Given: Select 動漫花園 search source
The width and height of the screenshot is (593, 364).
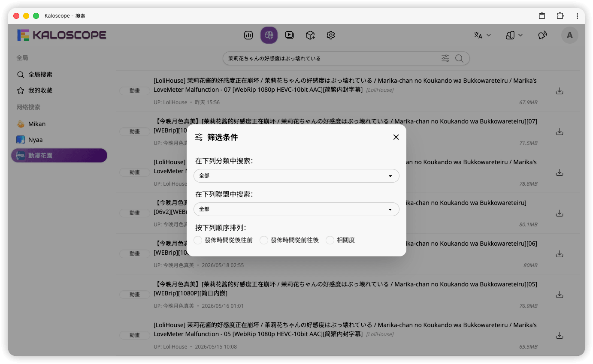Looking at the screenshot, I should (59, 156).
